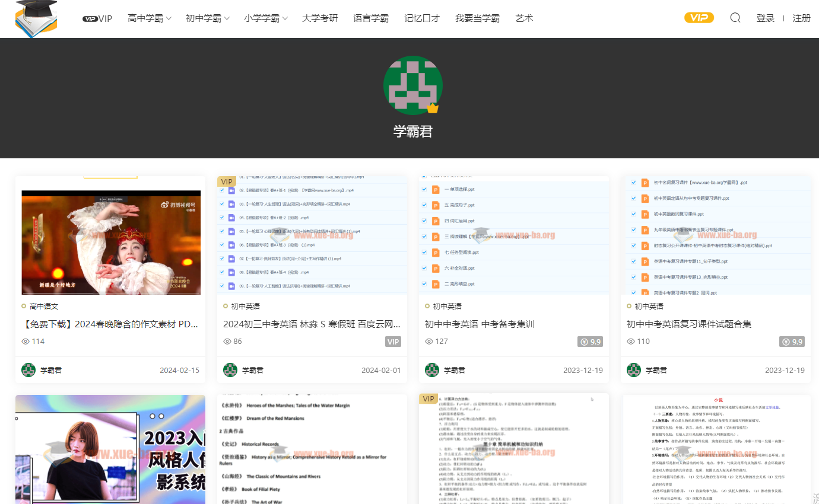This screenshot has width=819, height=504.
Task: Expand the 高中学霸 dropdown menu
Action: [x=149, y=18]
